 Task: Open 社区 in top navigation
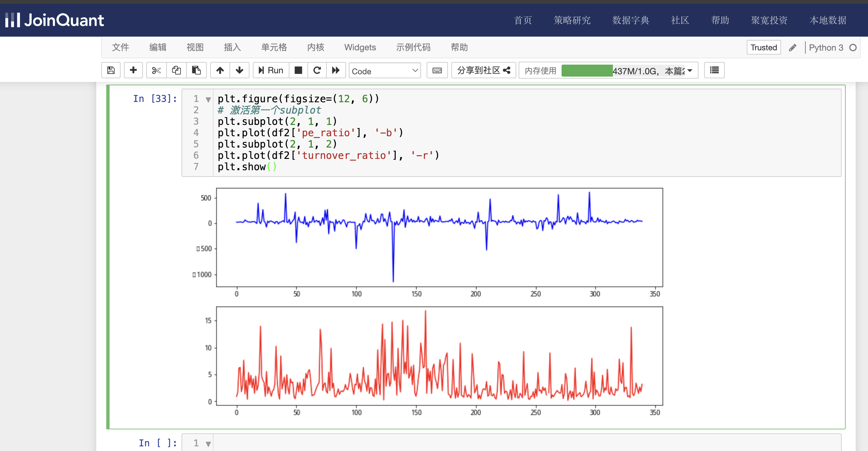click(679, 20)
